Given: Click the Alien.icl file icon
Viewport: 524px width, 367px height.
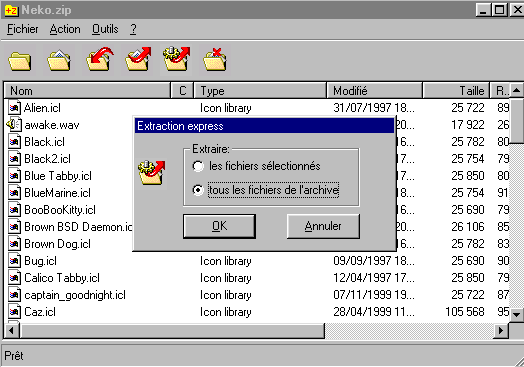Looking at the screenshot, I should [x=14, y=108].
